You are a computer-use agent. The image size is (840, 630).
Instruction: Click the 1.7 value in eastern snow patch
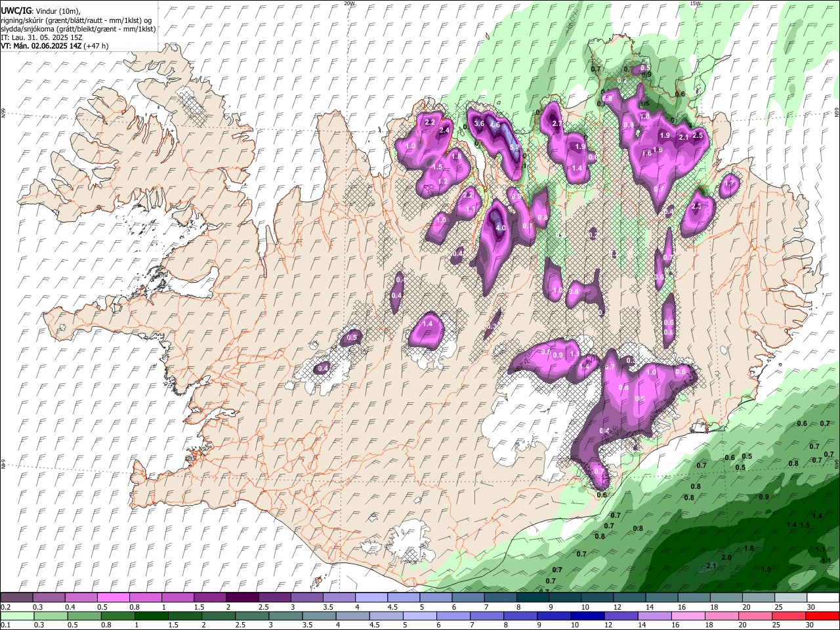pos(730,184)
